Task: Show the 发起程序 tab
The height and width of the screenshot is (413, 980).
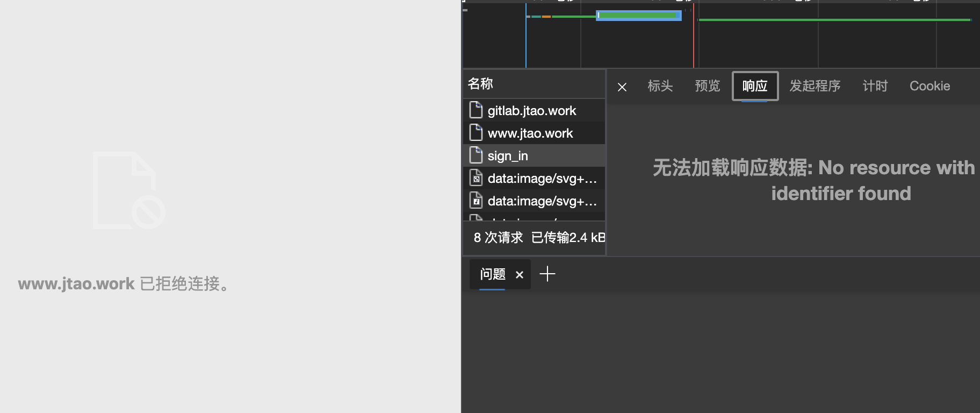Action: pyautogui.click(x=815, y=86)
